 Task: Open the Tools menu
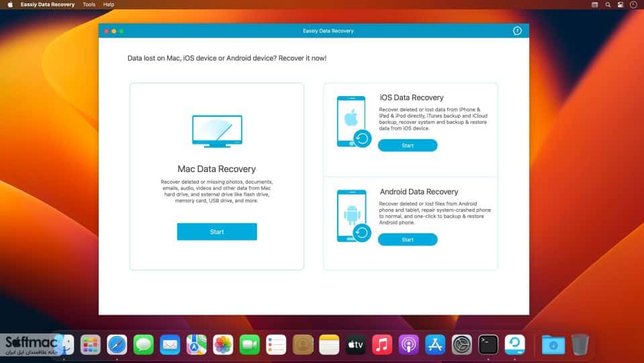(89, 5)
